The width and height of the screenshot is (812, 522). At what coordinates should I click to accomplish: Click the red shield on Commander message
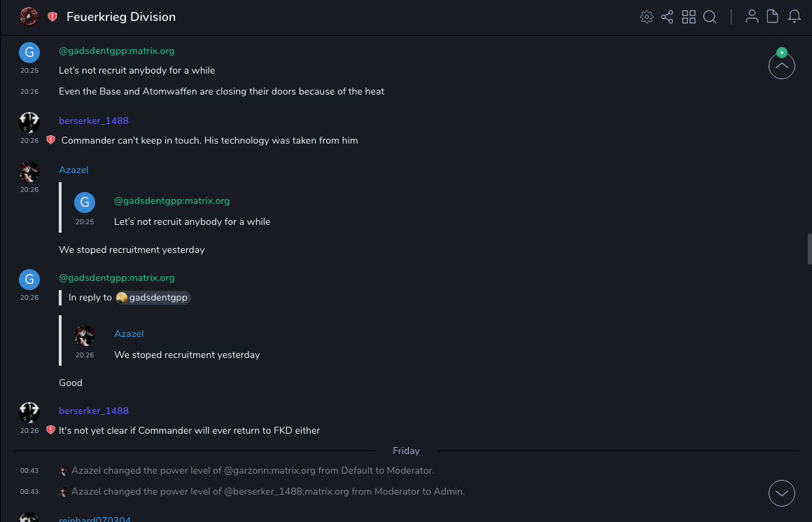point(50,140)
